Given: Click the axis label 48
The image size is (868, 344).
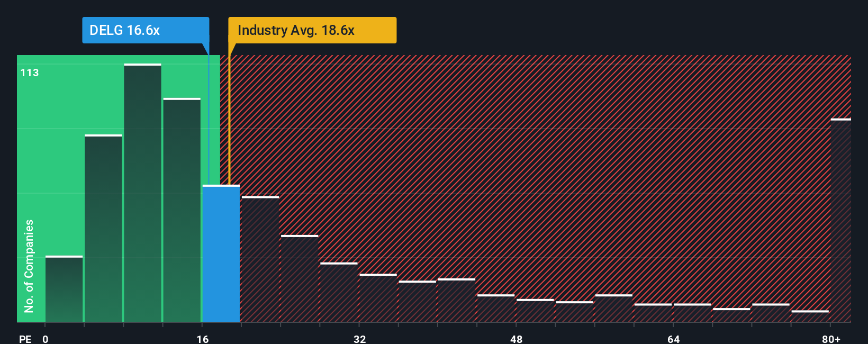Looking at the screenshot, I should (x=517, y=339).
